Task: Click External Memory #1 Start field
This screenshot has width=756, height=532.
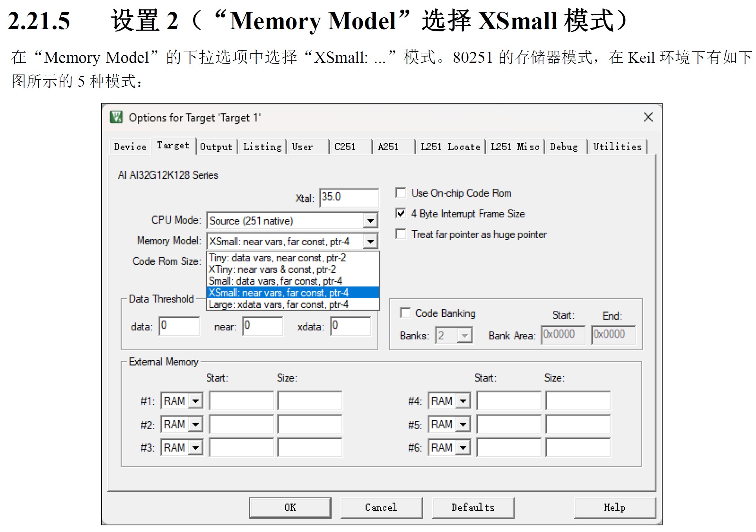Action: 241,401
